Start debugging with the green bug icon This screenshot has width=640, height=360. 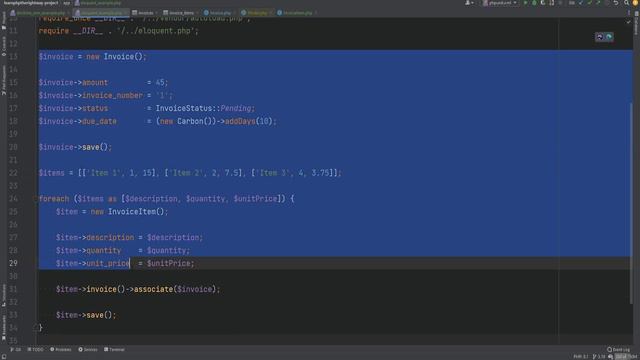point(534,3)
